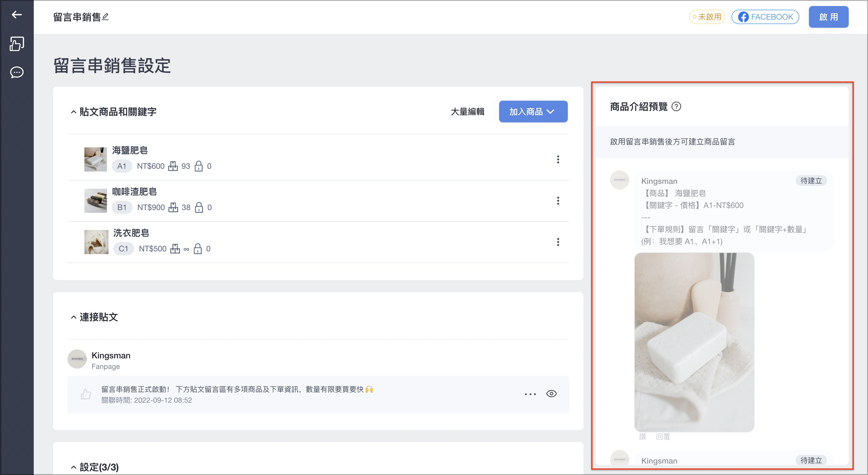The height and width of the screenshot is (475, 868).
Task: Collapse the 設定(3/3) section
Action: [74, 467]
